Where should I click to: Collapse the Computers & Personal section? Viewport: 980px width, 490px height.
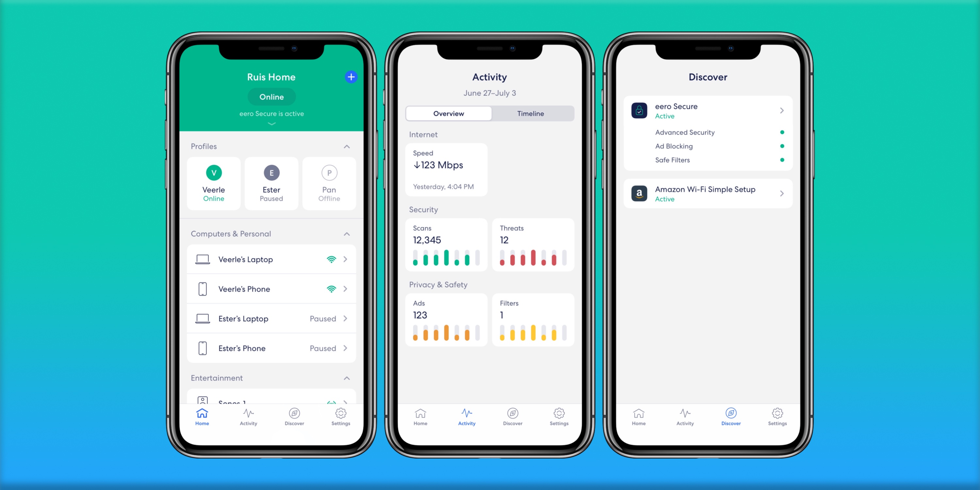pyautogui.click(x=347, y=234)
